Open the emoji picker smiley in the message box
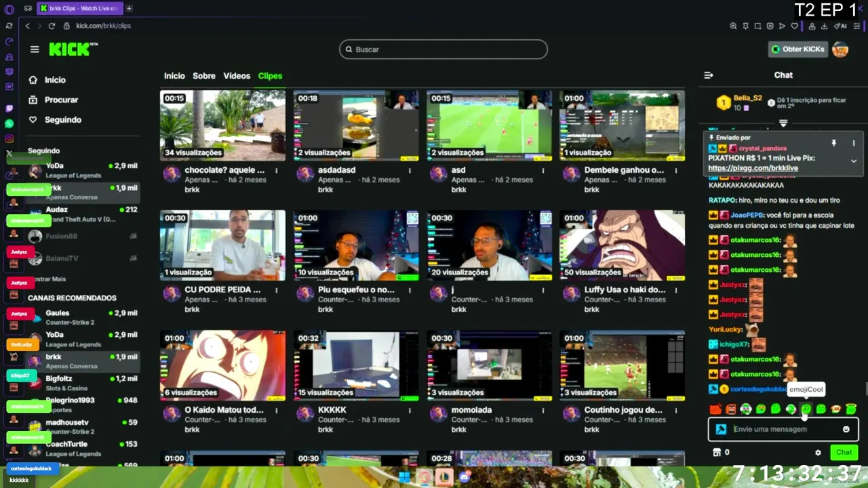The width and height of the screenshot is (868, 488). (x=846, y=429)
